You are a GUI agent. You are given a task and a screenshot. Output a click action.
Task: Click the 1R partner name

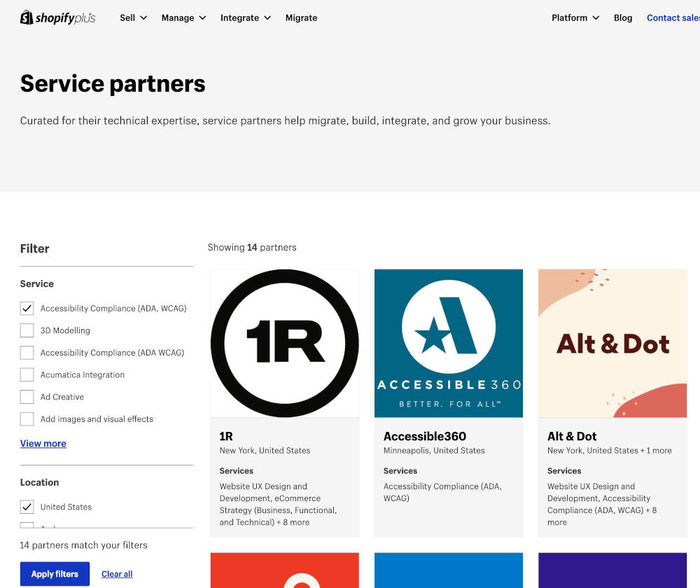[226, 436]
